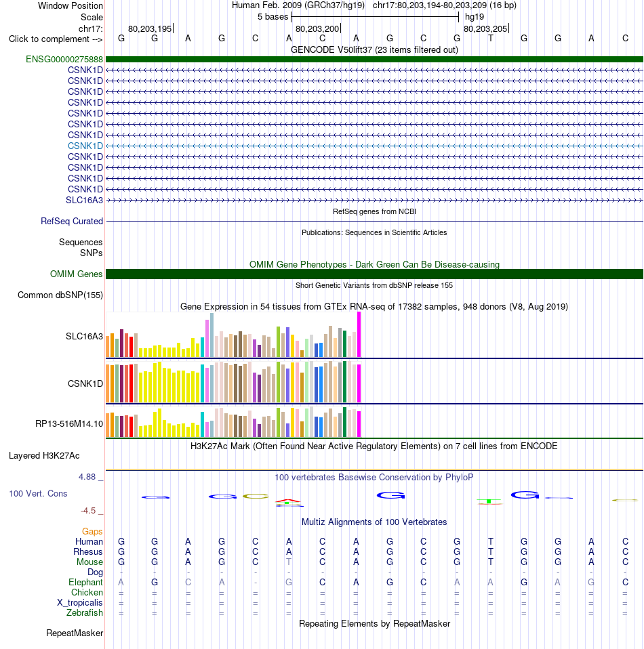Click the magenta bar in SLC16A3 expression chart

pos(359,335)
